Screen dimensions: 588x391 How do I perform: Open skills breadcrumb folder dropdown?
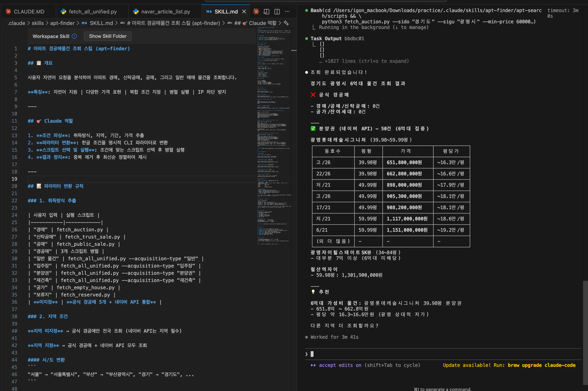[x=38, y=23]
